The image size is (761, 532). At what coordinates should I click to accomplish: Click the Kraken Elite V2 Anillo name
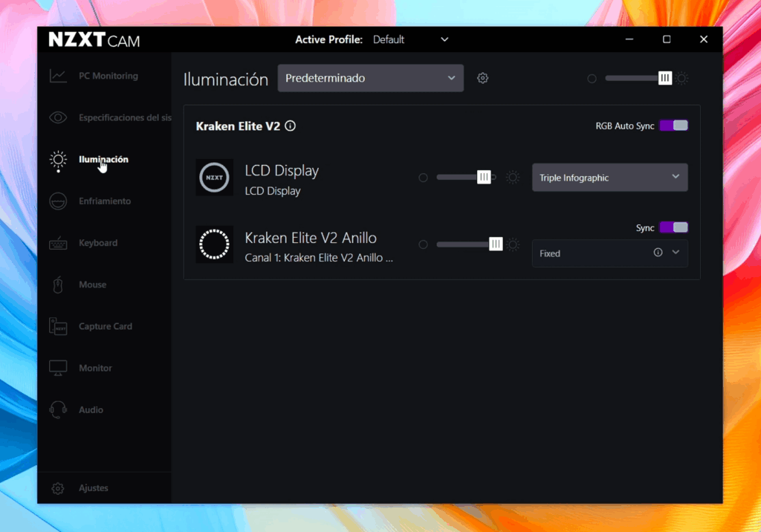click(311, 238)
